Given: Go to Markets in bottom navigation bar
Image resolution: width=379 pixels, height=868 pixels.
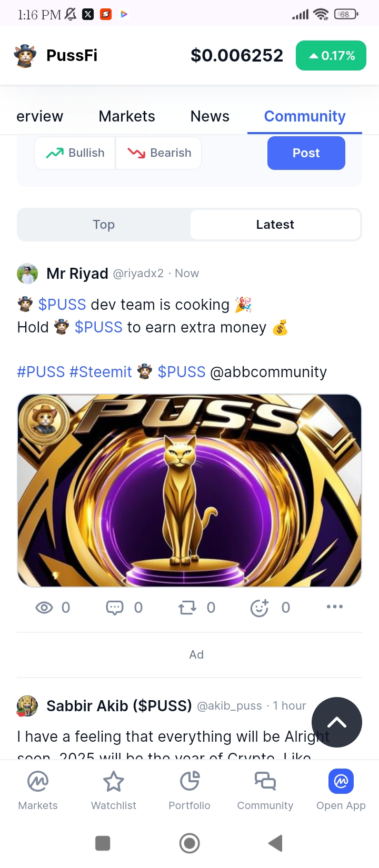Looking at the screenshot, I should click(x=38, y=790).
